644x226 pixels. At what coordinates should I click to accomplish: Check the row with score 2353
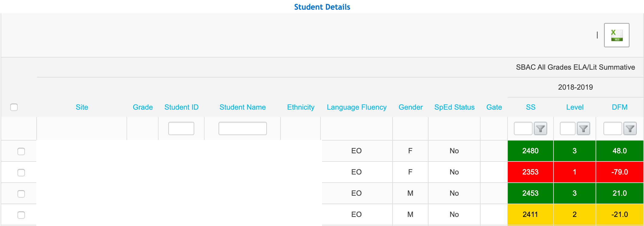tap(21, 172)
